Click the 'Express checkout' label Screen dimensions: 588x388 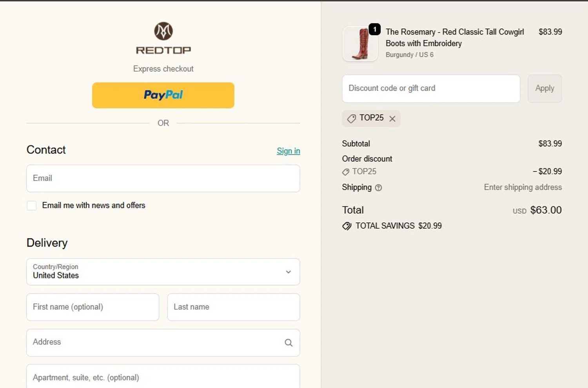pos(163,69)
